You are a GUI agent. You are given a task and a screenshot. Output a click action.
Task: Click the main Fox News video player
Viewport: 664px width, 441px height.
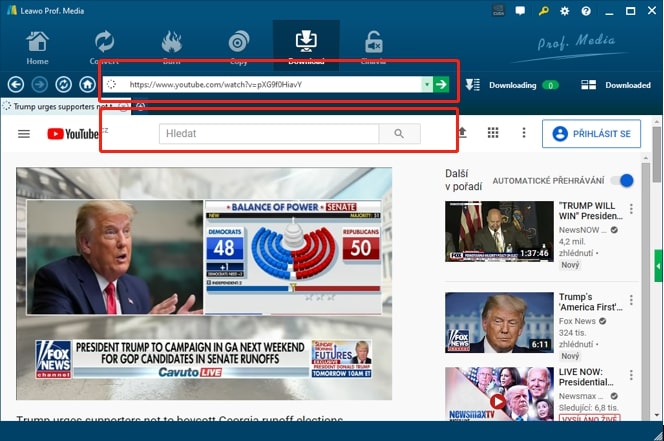tap(204, 284)
